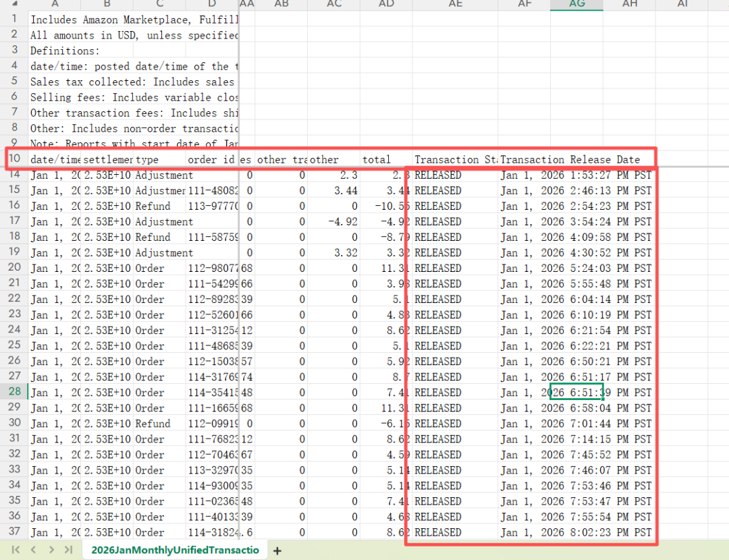Select order id 112-9807 cell in row 20
The image size is (729, 560).
pos(212,268)
